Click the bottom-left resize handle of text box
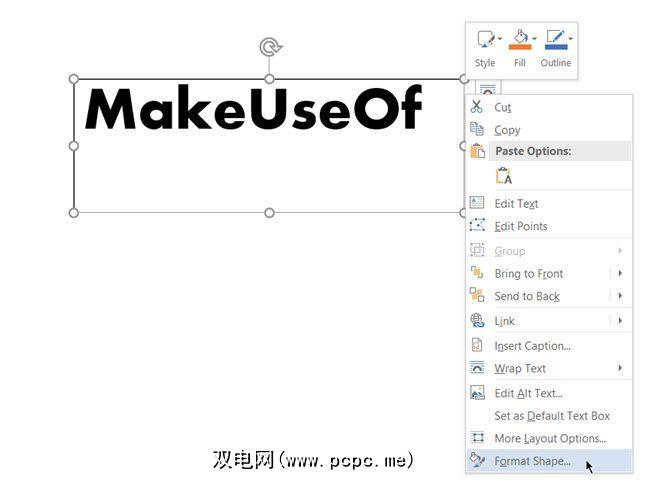The image size is (670, 483). [x=73, y=212]
